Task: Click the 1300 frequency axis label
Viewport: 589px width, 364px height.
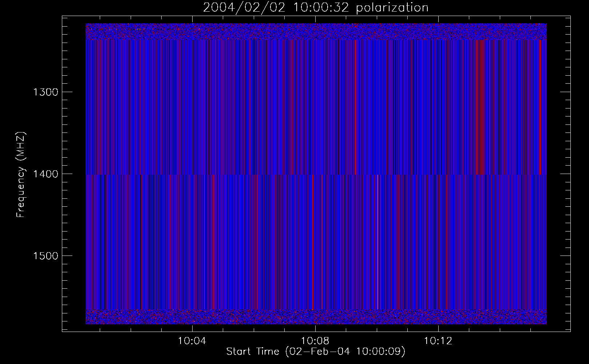Action: click(x=46, y=92)
